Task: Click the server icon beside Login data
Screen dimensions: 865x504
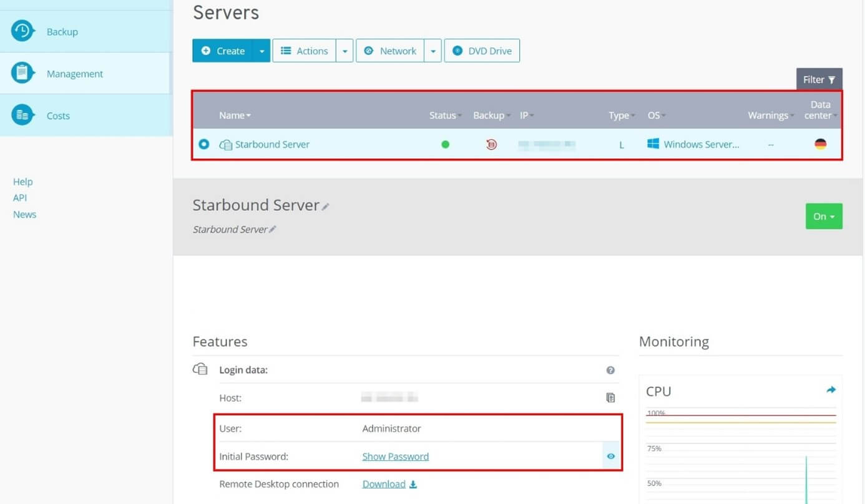Action: 200,369
